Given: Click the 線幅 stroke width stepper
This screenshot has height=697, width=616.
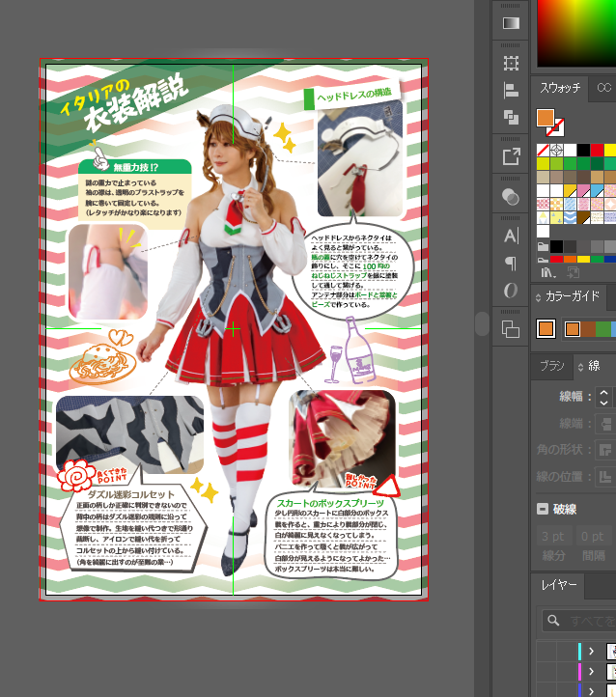Looking at the screenshot, I should pyautogui.click(x=604, y=397).
